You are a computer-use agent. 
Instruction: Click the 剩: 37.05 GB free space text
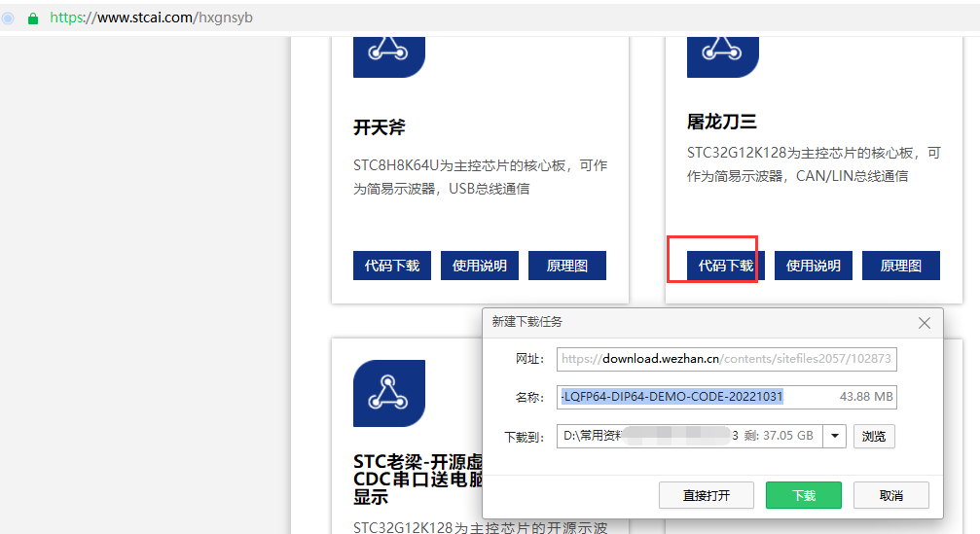click(779, 436)
